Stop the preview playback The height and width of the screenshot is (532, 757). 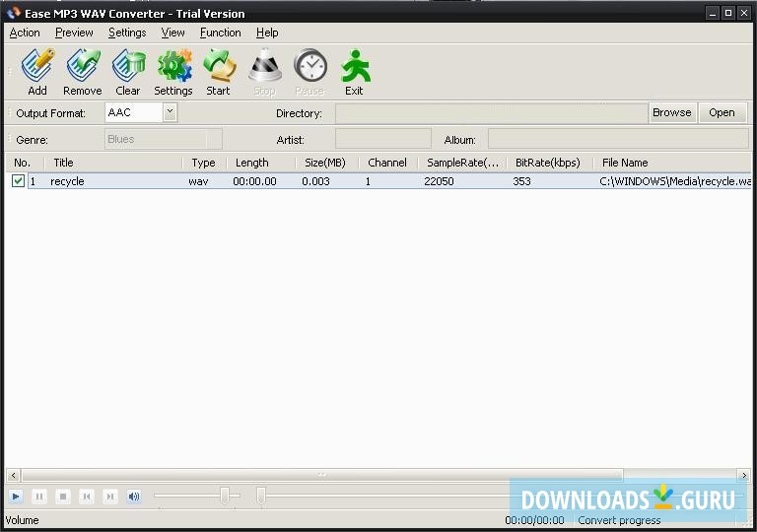point(63,496)
